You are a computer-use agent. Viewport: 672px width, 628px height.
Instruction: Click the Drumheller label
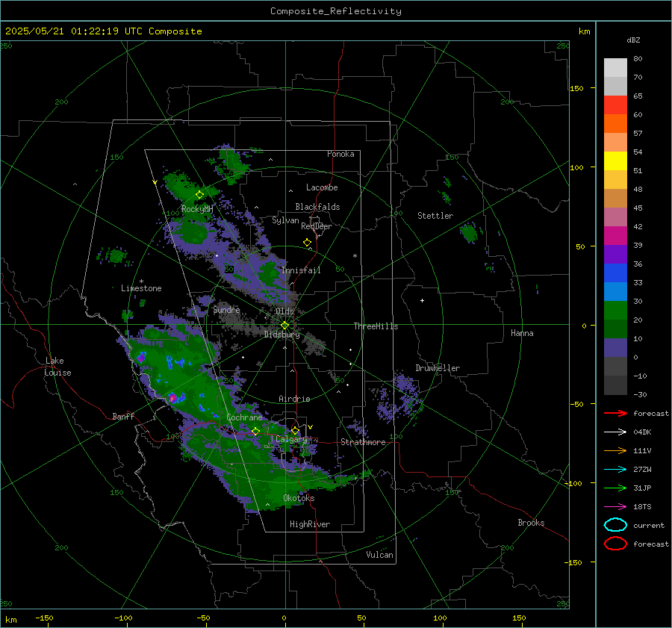[x=438, y=368]
